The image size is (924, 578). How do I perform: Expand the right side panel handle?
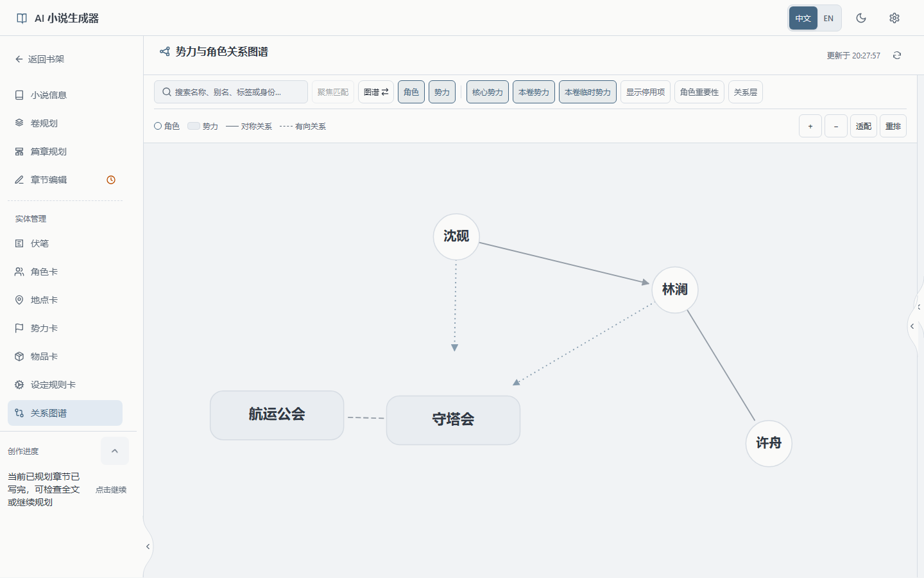click(912, 326)
